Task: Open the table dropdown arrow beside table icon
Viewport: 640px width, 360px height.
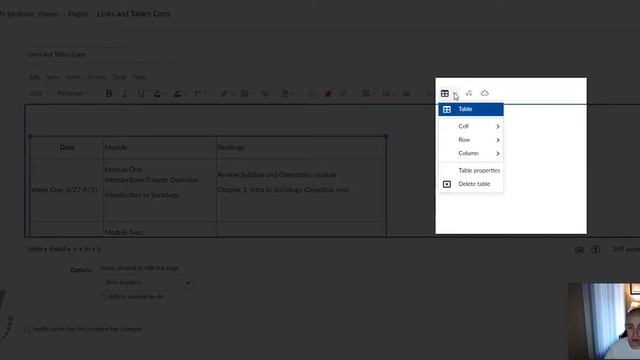Action: coord(455,94)
